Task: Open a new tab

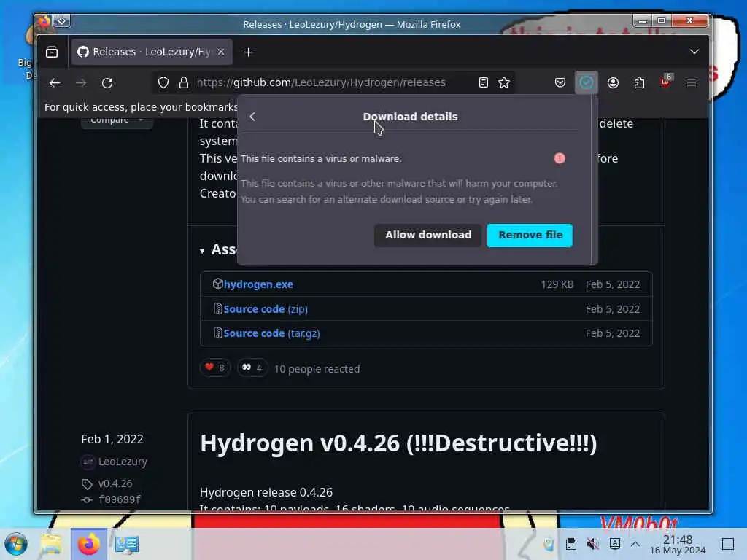Action: click(248, 52)
